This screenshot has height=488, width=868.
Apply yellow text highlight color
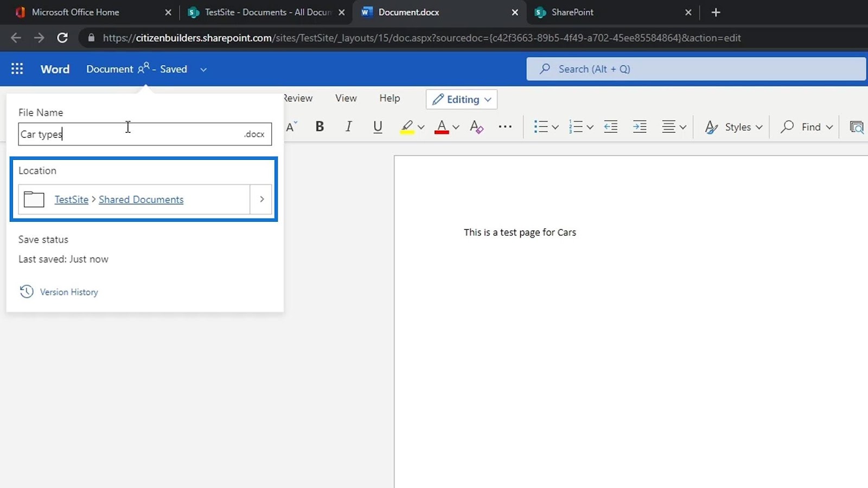tap(407, 127)
